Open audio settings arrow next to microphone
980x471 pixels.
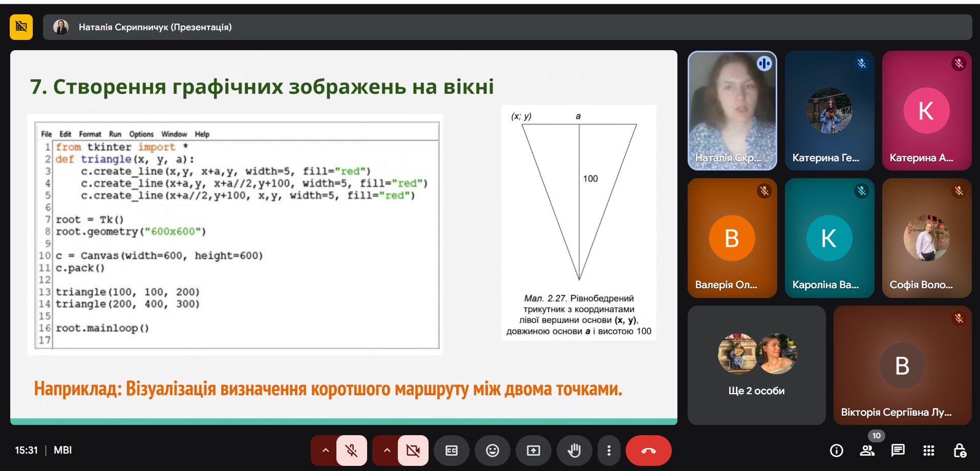(x=325, y=451)
